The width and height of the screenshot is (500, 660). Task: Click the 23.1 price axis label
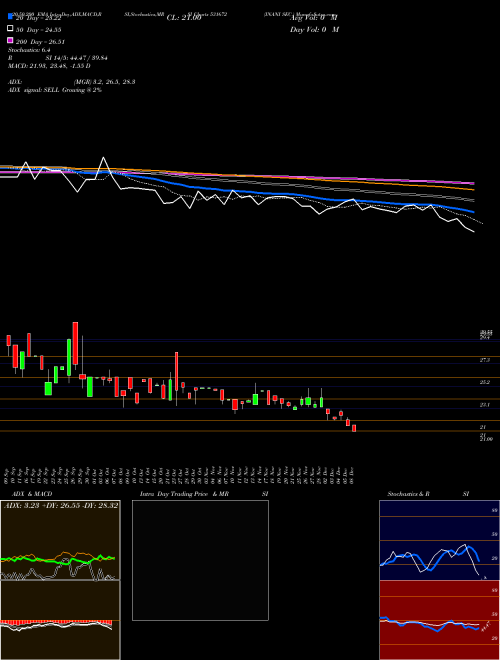pos(484,405)
